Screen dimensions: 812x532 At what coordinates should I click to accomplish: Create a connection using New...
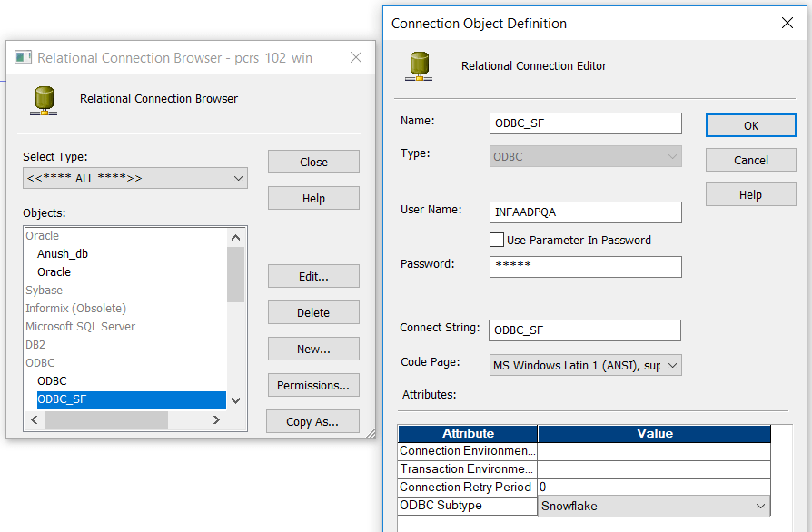pyautogui.click(x=312, y=349)
